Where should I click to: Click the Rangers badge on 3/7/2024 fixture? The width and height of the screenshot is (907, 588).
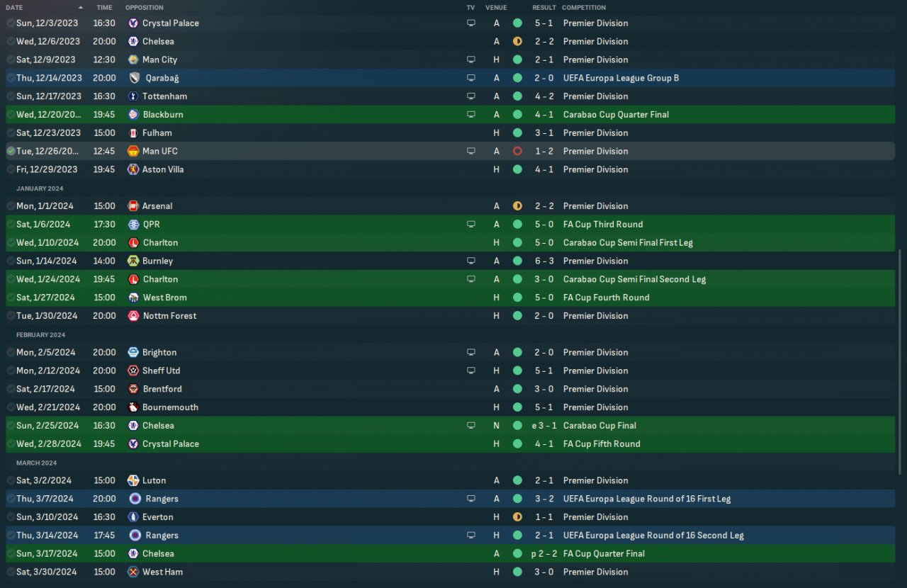point(135,499)
